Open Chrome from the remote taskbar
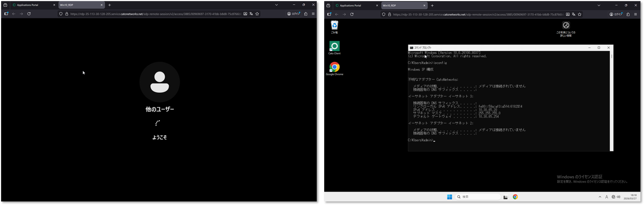The width and height of the screenshot is (644, 205). [x=515, y=197]
